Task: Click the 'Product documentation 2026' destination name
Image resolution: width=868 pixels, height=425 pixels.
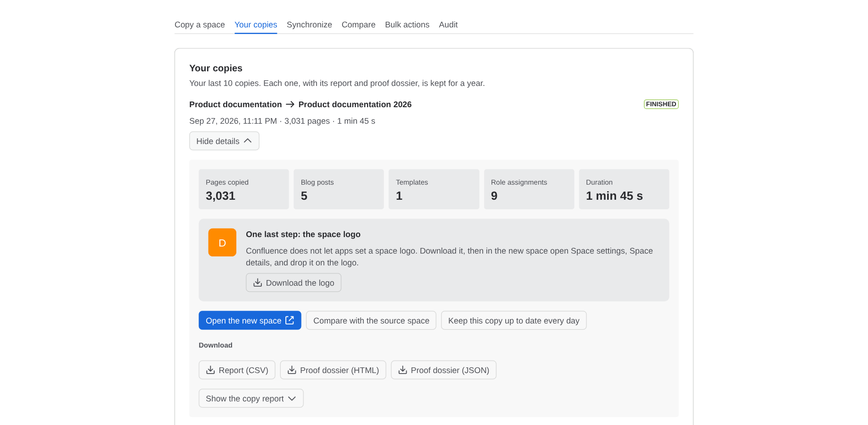Action: click(355, 104)
